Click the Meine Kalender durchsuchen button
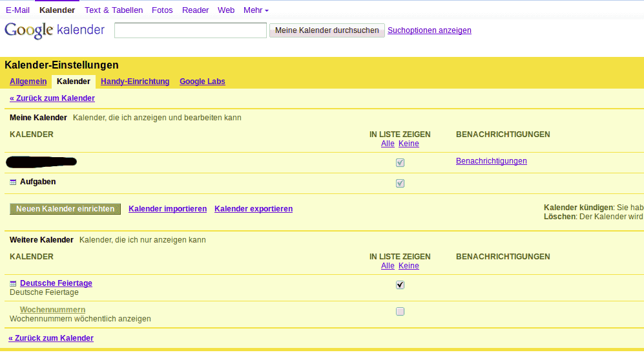 [327, 30]
